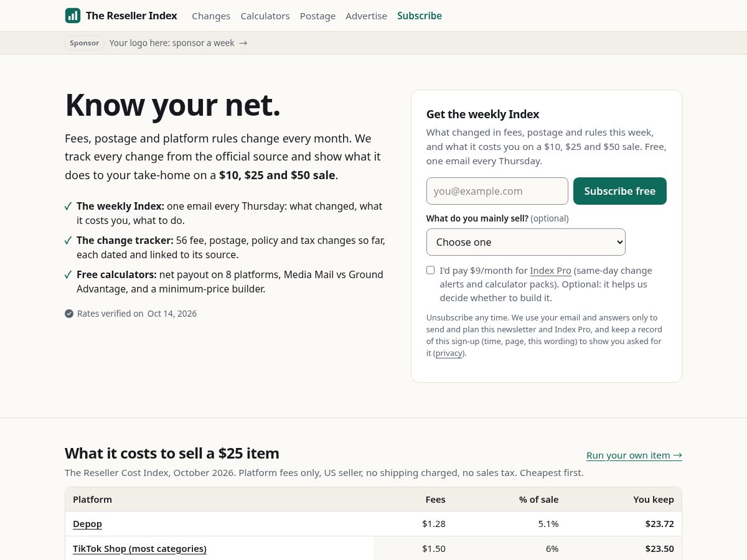This screenshot has height=560, width=747.
Task: Open TikTok Shop (most categories) link
Action: click(139, 549)
